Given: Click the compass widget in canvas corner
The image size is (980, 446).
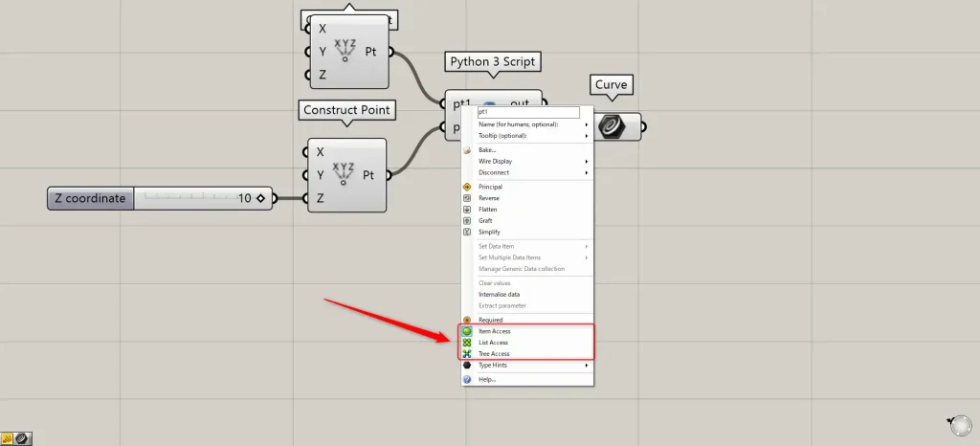Looking at the screenshot, I should coord(958,425).
